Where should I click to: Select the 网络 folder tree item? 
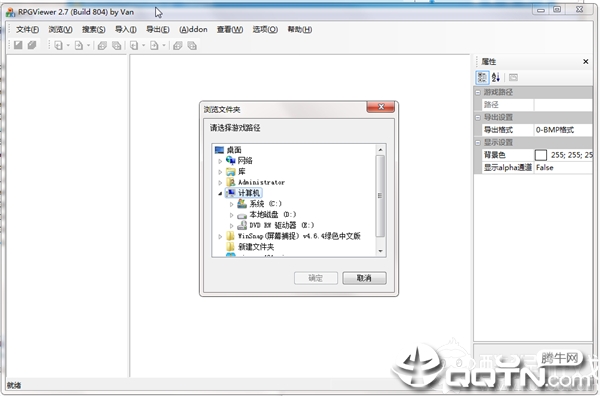click(245, 161)
